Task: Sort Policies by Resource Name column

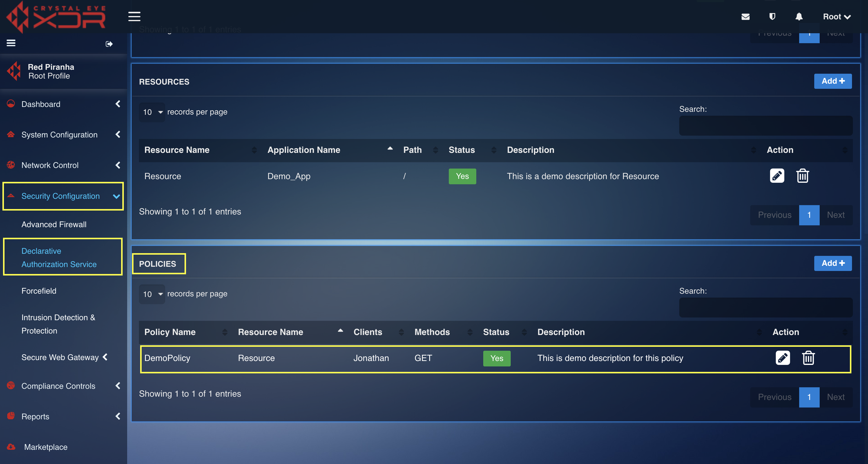Action: tap(291, 332)
